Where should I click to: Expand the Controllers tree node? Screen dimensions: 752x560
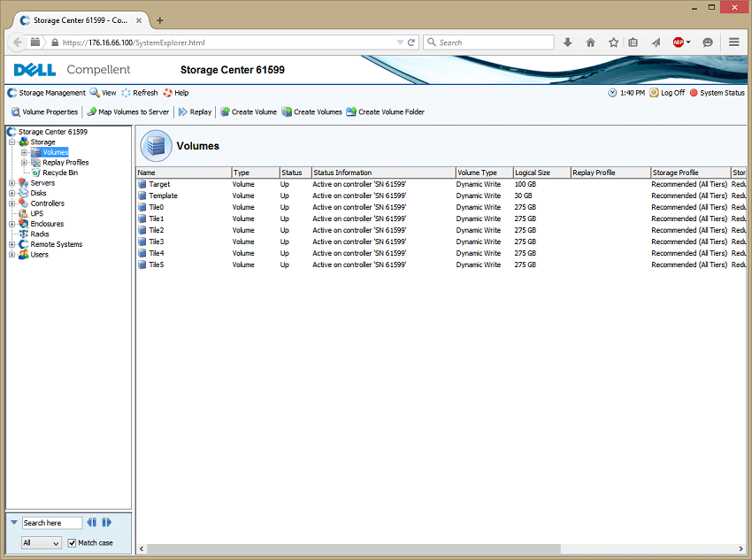[12, 203]
